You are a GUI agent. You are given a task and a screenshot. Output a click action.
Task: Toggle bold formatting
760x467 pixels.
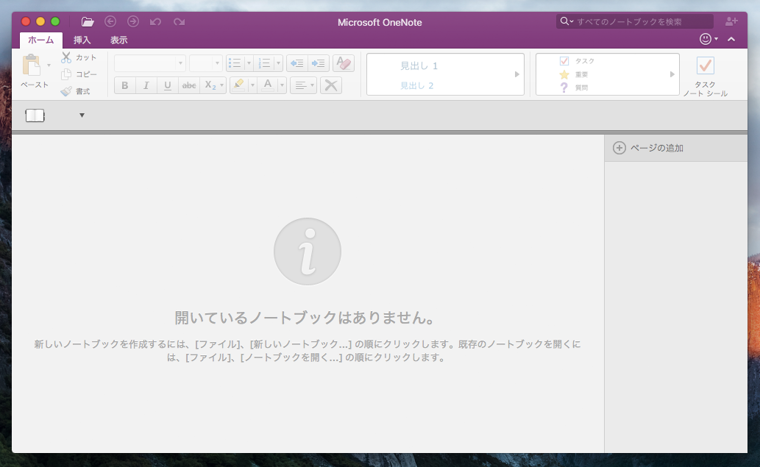click(x=125, y=85)
